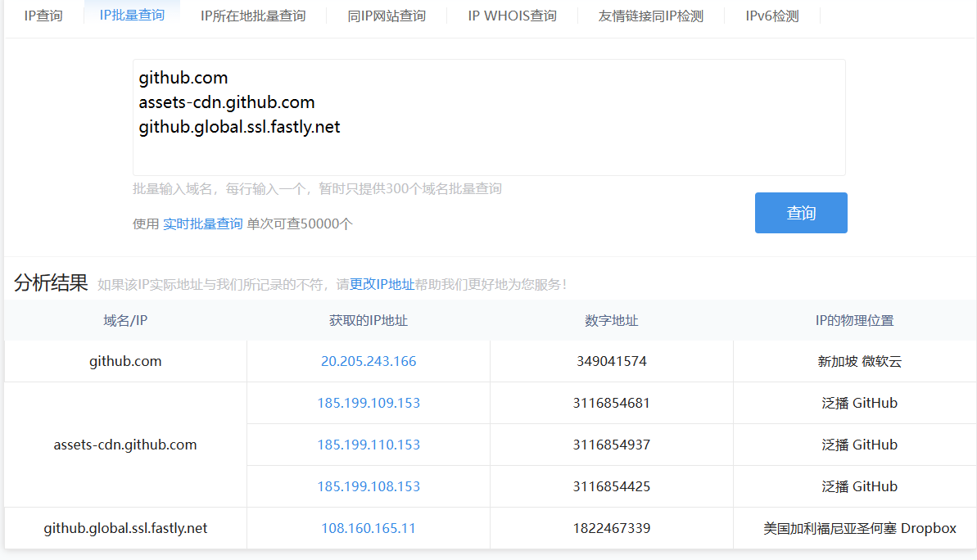Click the numeric address 349041574

click(x=611, y=361)
